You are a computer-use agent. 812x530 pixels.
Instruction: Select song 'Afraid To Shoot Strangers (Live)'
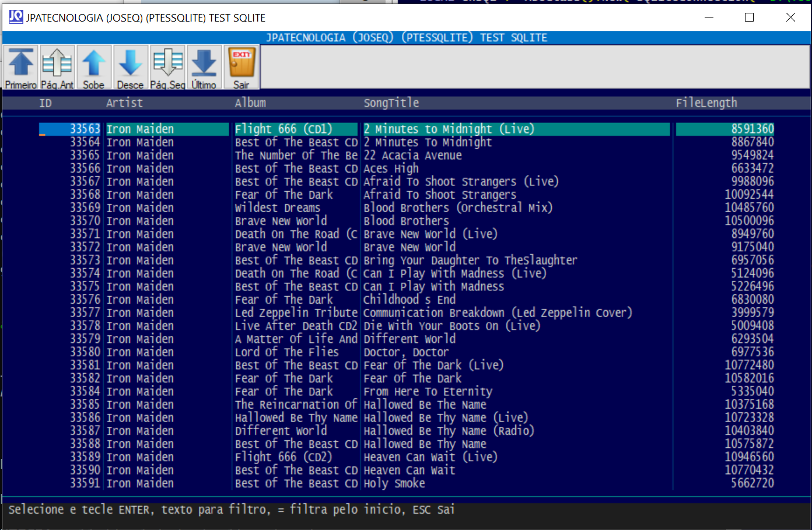[x=461, y=181]
